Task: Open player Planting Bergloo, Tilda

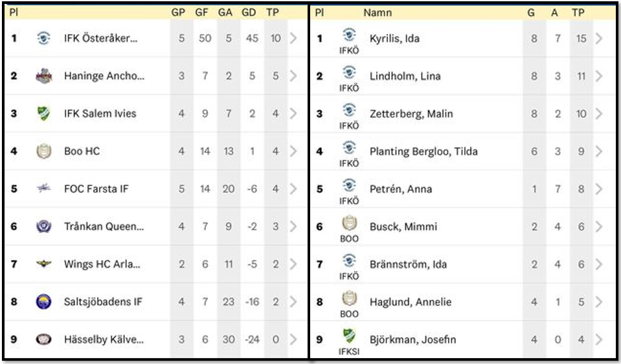Action: pos(423,152)
